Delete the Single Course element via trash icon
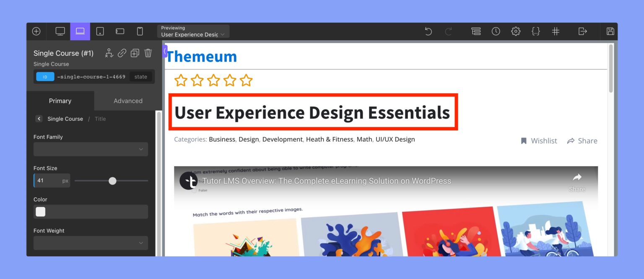The width and height of the screenshot is (644, 279). point(148,53)
